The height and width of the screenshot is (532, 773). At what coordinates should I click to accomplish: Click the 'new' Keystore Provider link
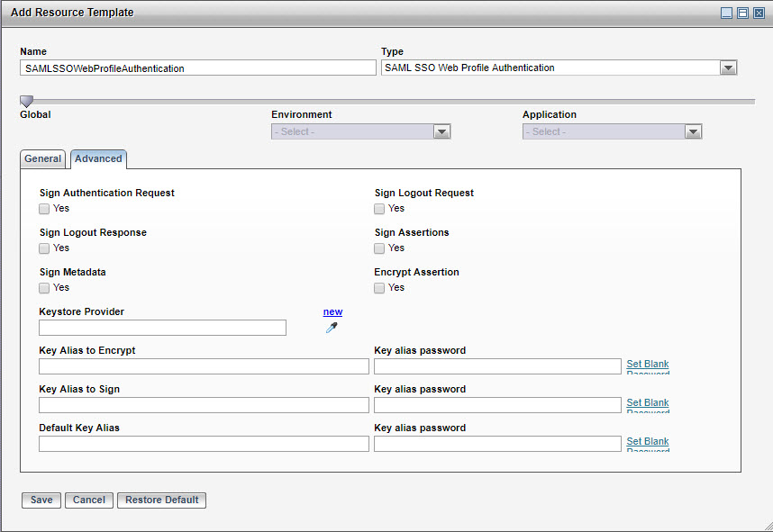point(332,311)
